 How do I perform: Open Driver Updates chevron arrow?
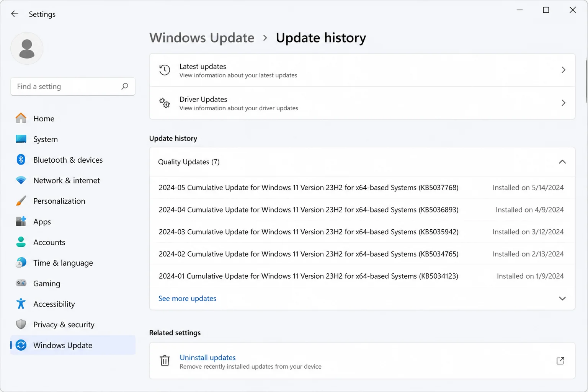click(x=563, y=103)
